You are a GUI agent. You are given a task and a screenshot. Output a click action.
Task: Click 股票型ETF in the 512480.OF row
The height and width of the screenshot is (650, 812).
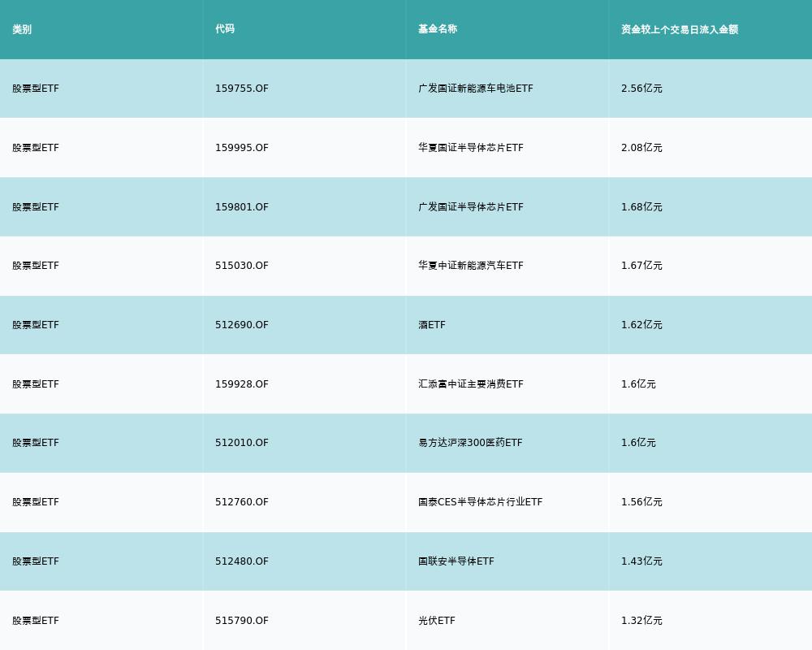[x=36, y=561]
